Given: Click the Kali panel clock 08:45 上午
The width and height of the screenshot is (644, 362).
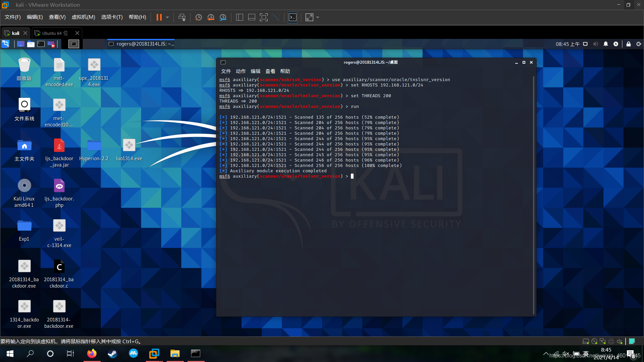Looking at the screenshot, I should pyautogui.click(x=568, y=44).
